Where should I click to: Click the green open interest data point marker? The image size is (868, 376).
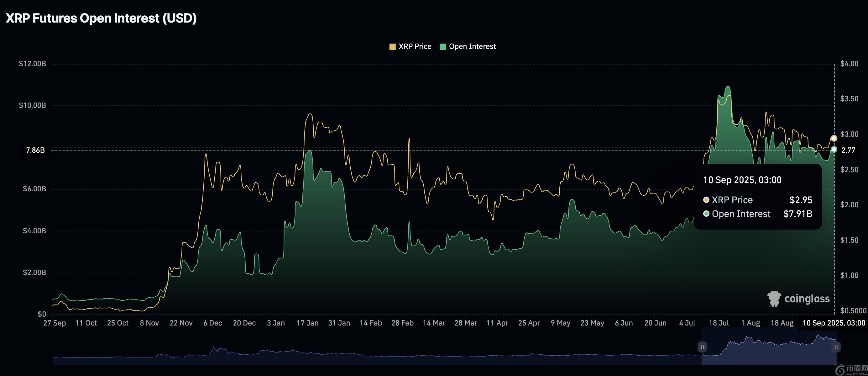tap(834, 149)
